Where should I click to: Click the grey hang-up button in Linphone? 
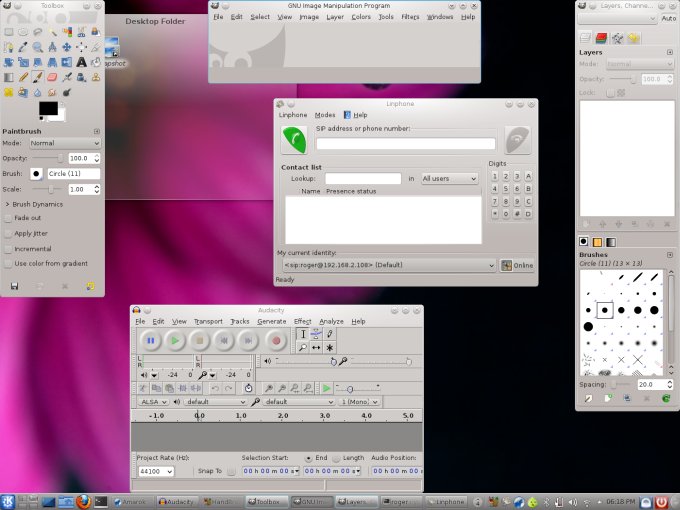pyautogui.click(x=518, y=140)
